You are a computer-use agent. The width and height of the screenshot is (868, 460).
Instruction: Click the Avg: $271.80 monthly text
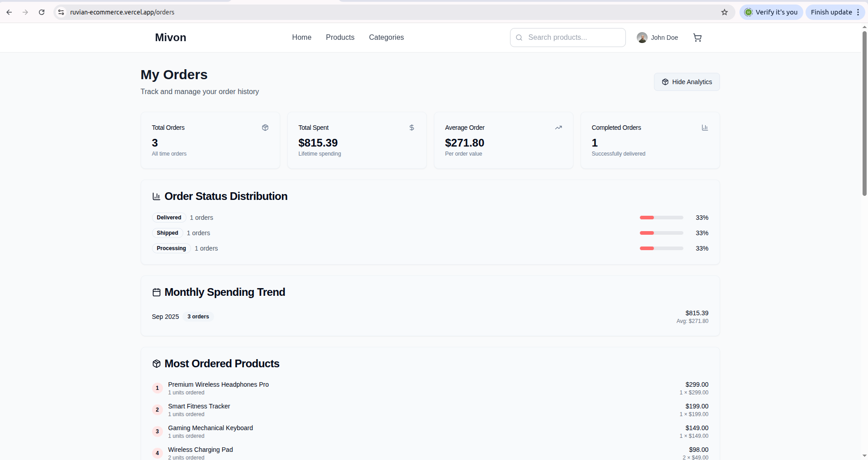pos(692,321)
